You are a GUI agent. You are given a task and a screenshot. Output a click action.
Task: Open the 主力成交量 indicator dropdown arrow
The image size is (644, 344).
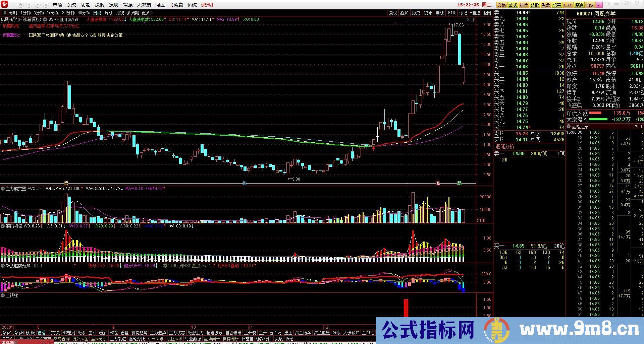click(x=3, y=189)
